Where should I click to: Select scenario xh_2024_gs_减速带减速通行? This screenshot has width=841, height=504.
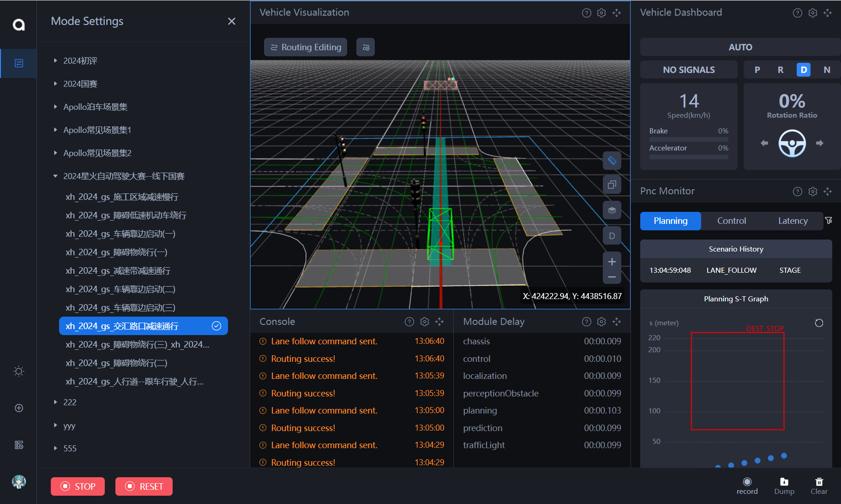(118, 271)
